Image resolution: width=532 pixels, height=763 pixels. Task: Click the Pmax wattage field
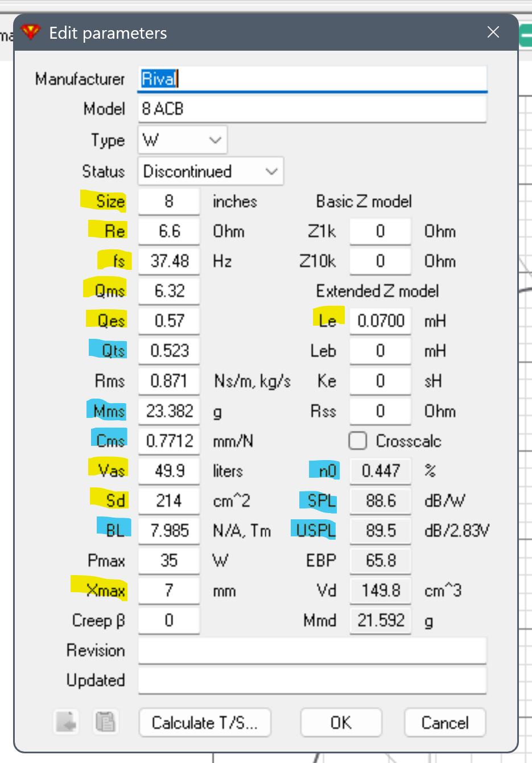169,561
